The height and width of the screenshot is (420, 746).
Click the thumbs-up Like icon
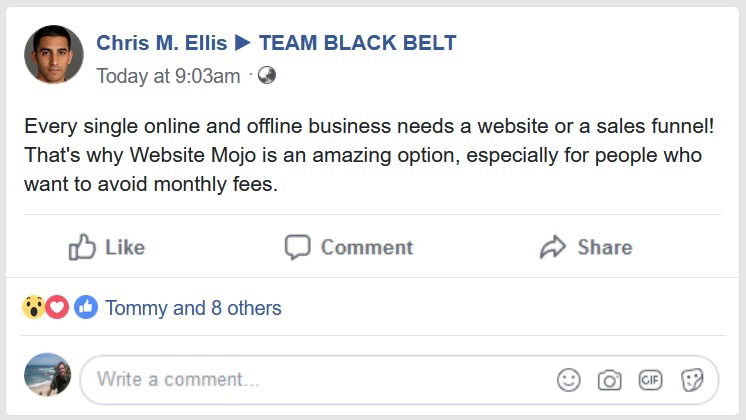pos(82,247)
